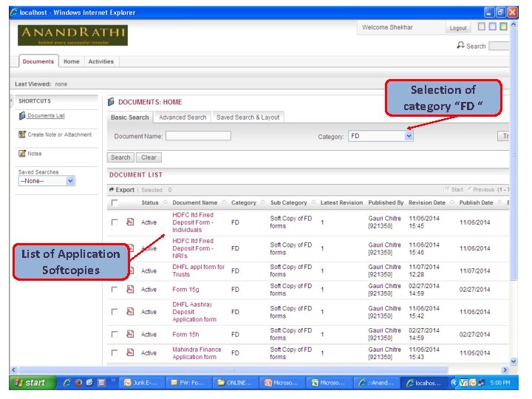Image resolution: width=532 pixels, height=399 pixels.
Task: Switch to the Home tab
Action: (x=71, y=61)
